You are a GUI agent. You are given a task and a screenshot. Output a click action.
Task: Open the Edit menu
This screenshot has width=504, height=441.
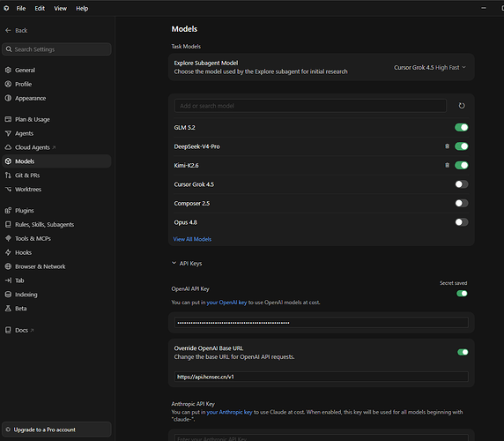click(x=40, y=8)
